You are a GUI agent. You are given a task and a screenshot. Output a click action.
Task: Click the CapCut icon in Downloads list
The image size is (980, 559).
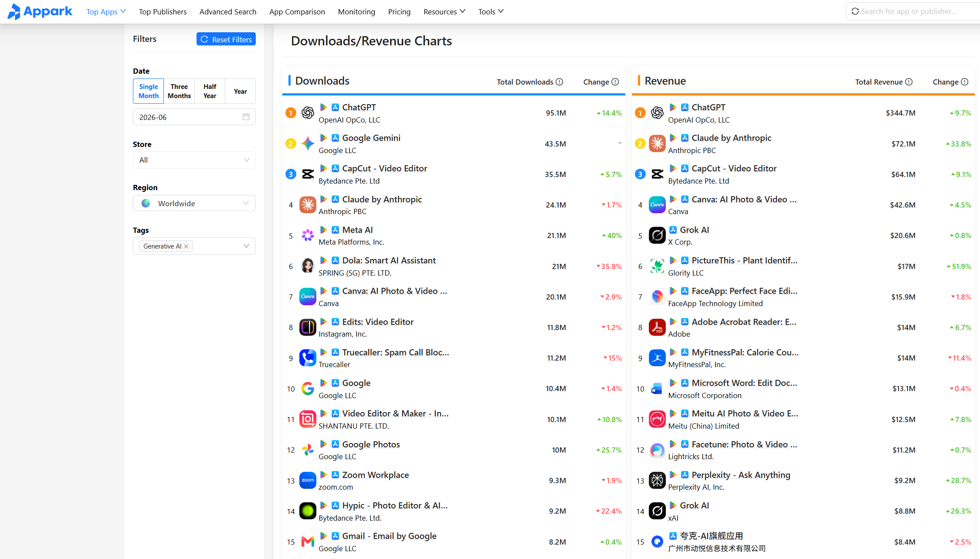point(308,174)
